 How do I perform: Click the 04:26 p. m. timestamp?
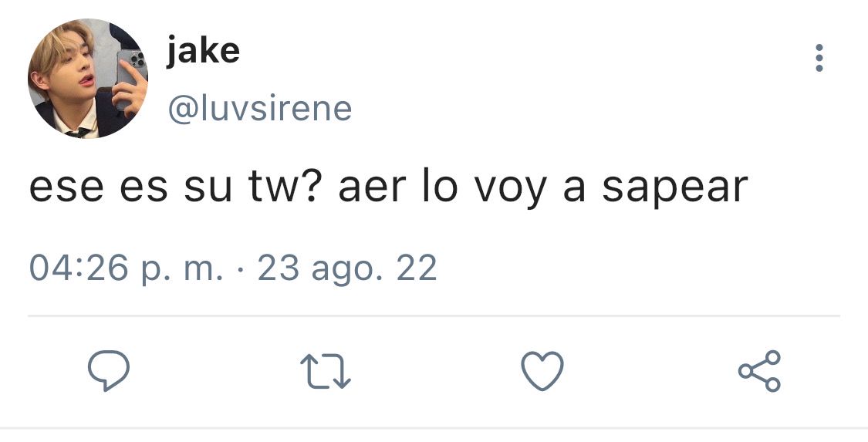coord(127,268)
